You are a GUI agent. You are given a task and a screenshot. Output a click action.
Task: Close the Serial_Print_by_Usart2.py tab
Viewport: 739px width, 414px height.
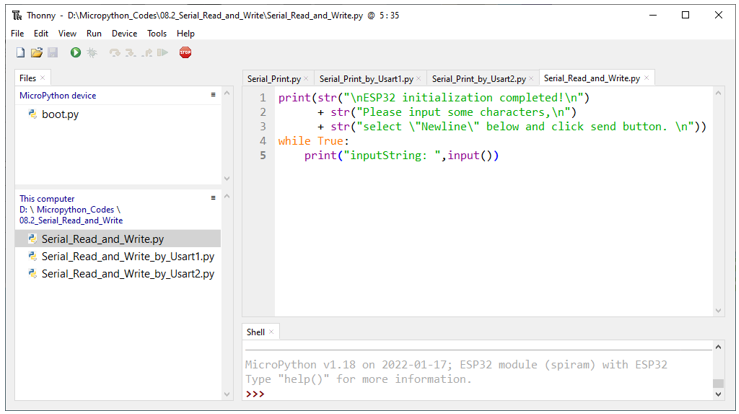(531, 79)
